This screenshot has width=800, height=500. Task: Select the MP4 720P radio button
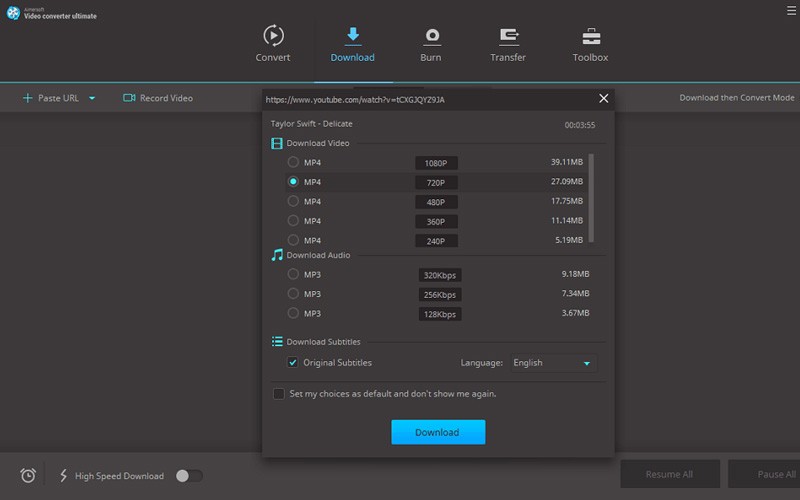(x=293, y=182)
